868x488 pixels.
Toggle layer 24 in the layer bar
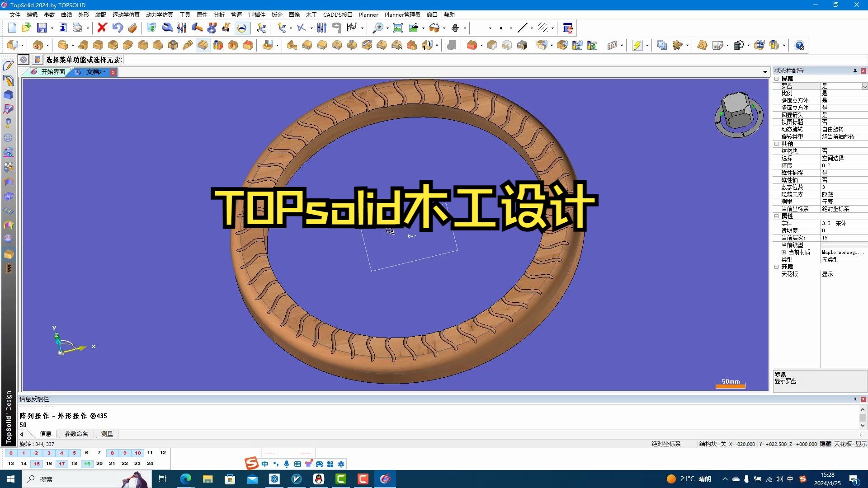(150, 464)
